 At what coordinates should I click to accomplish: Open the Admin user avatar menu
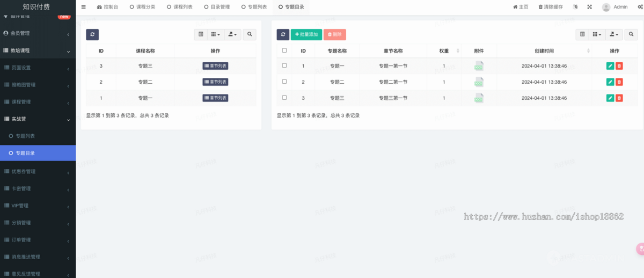tap(615, 7)
